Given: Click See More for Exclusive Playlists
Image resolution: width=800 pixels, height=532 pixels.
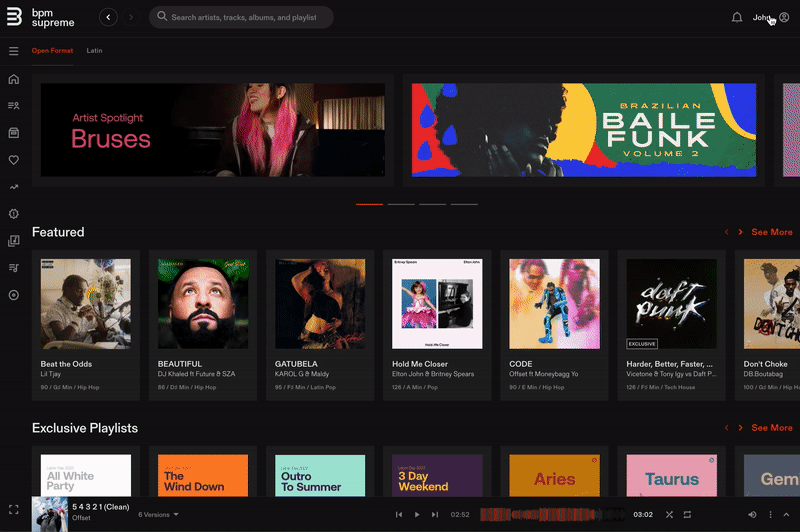Looking at the screenshot, I should [771, 428].
